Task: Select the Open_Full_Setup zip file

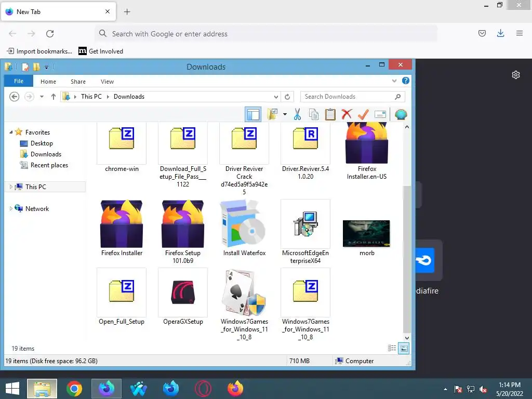Action: [x=122, y=297]
